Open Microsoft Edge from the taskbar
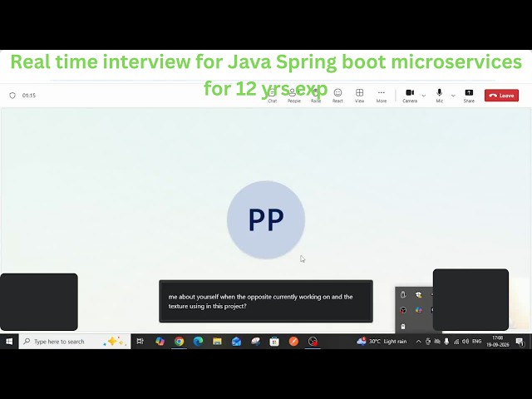 point(198,342)
